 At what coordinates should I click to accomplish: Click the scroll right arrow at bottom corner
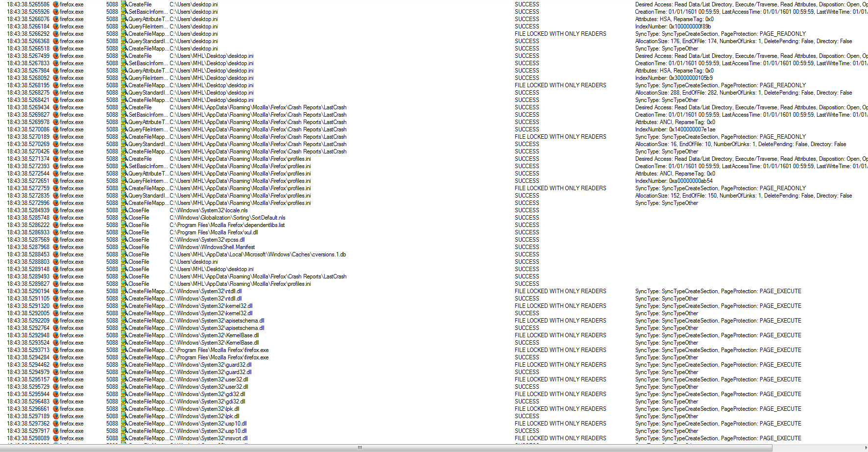pyautogui.click(x=866, y=448)
